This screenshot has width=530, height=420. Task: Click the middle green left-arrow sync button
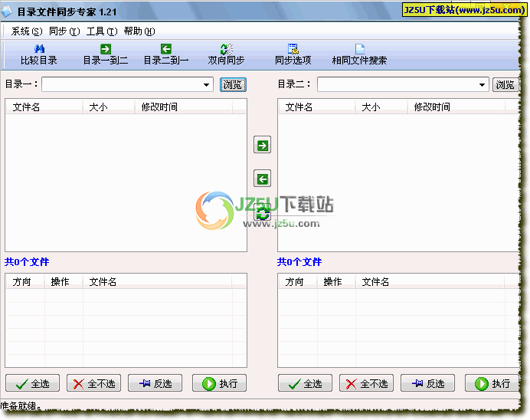(x=262, y=179)
